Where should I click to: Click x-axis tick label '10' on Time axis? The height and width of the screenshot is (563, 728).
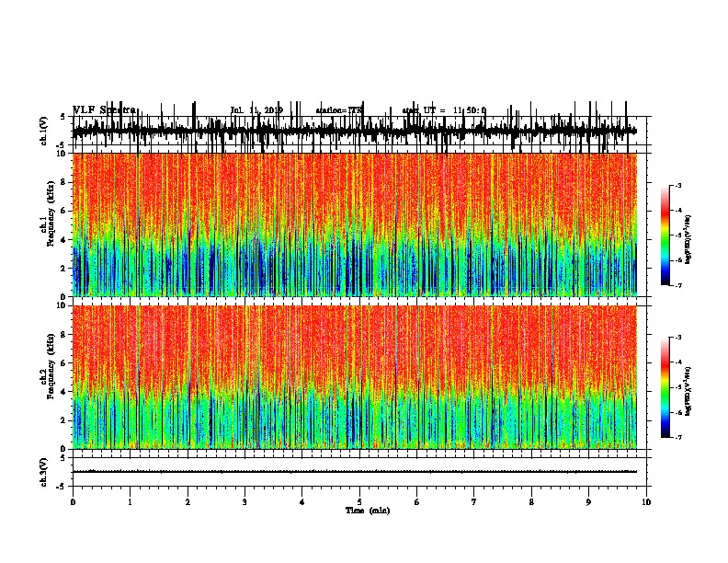(x=646, y=501)
